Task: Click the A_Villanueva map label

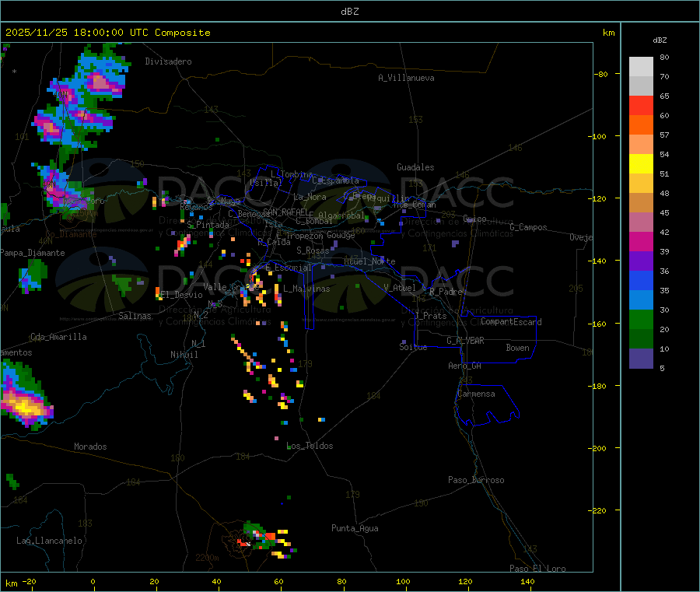Action: pyautogui.click(x=406, y=78)
